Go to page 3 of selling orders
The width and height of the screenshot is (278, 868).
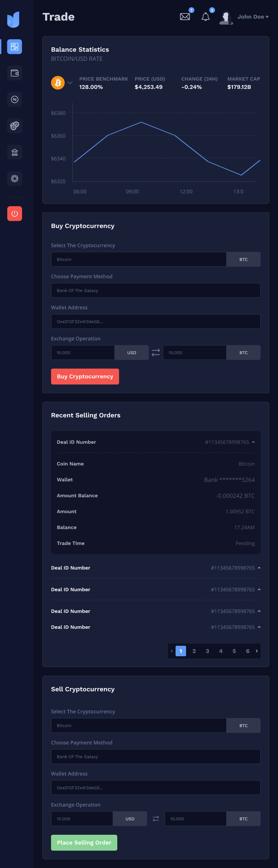coord(207,651)
